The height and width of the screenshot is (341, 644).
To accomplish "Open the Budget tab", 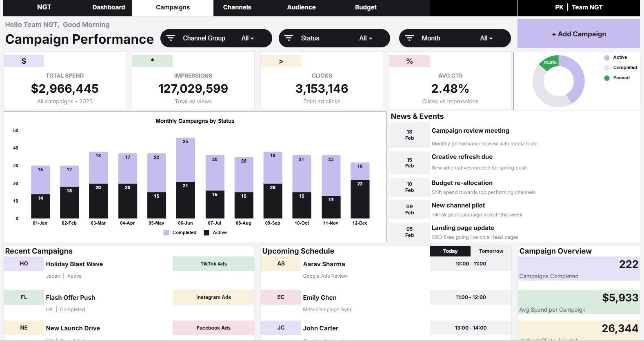I will pyautogui.click(x=366, y=7).
